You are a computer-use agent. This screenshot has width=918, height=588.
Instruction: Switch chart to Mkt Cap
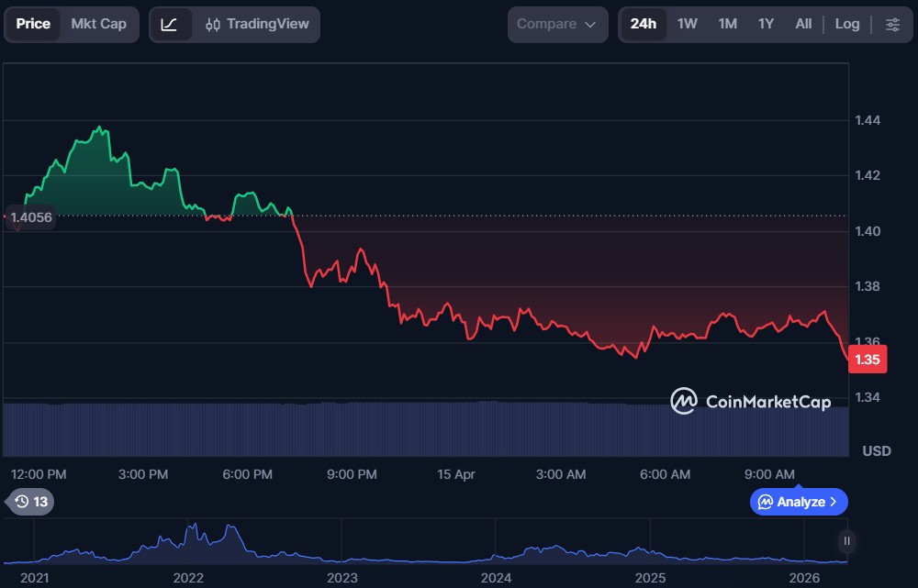tap(99, 25)
